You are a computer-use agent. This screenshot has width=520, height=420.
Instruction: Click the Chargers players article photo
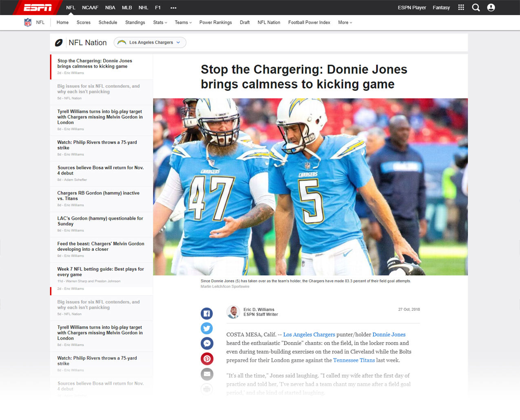[310, 187]
